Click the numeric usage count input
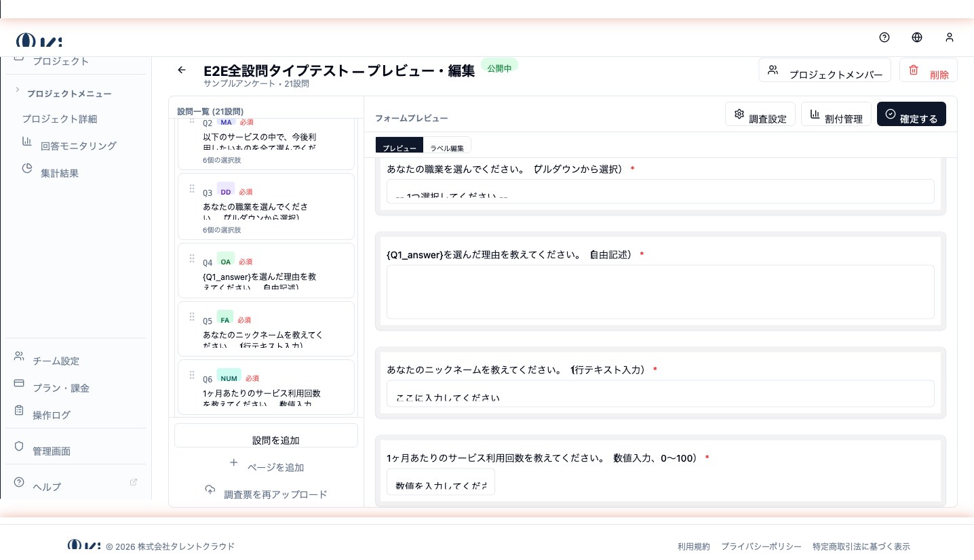Viewport: 974px width, 560px height. click(x=441, y=482)
